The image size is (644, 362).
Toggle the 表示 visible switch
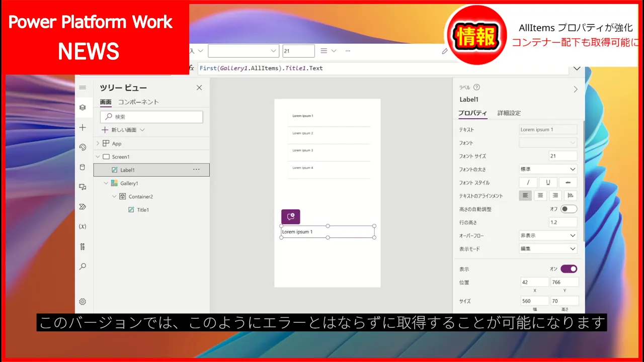(x=569, y=269)
